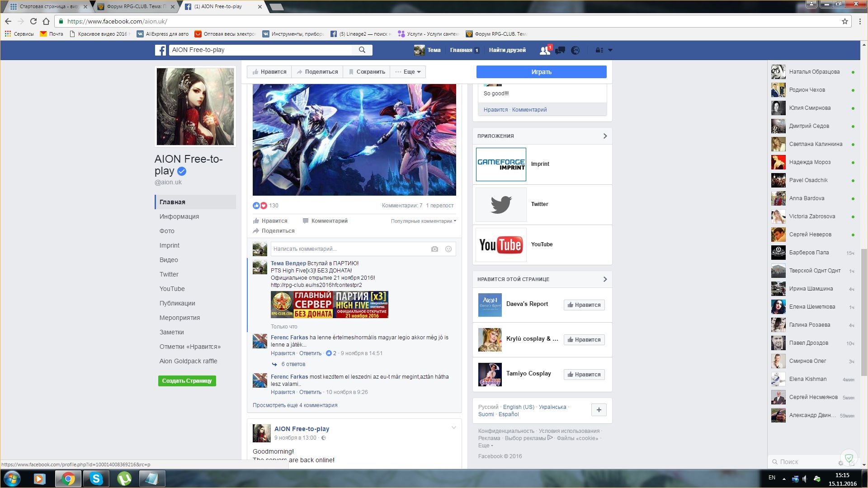This screenshot has height=488, width=868.
Task: Open uTorrent from the taskbar
Action: 124,479
